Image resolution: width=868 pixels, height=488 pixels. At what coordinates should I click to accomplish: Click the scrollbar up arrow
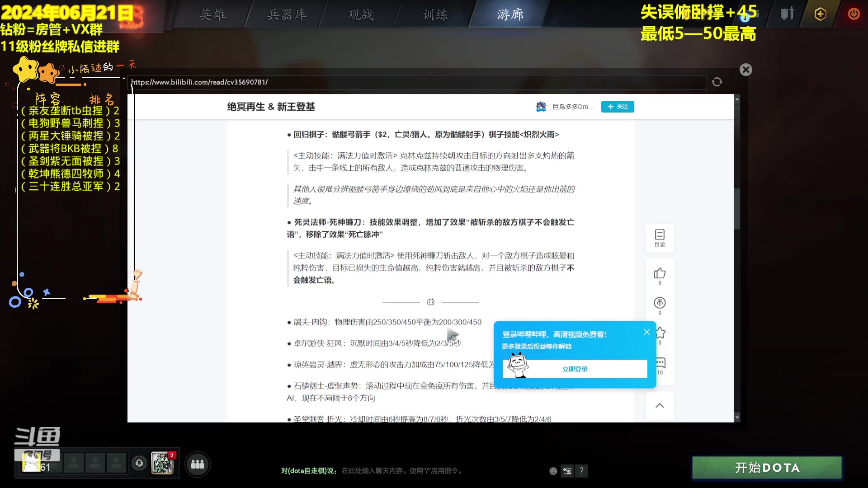737,99
